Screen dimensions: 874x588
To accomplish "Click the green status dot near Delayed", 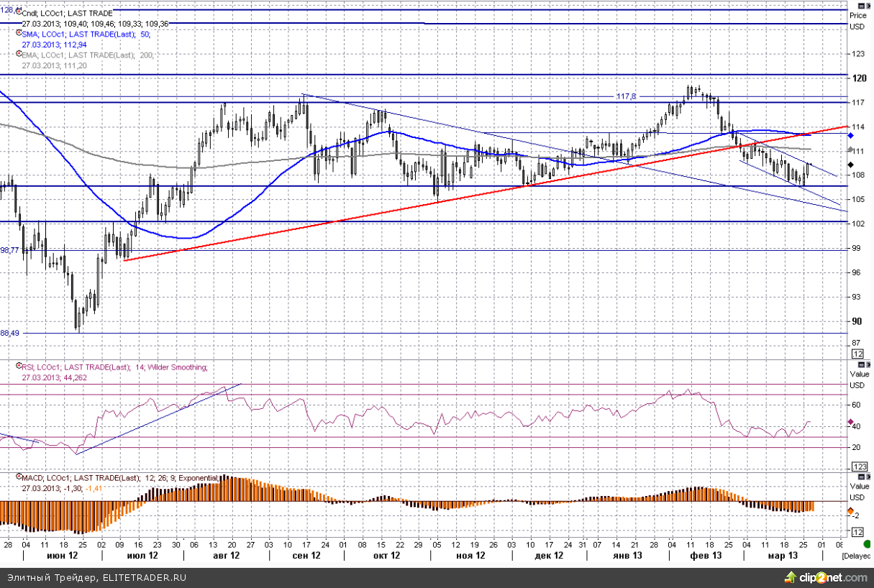I will coord(867,543).
